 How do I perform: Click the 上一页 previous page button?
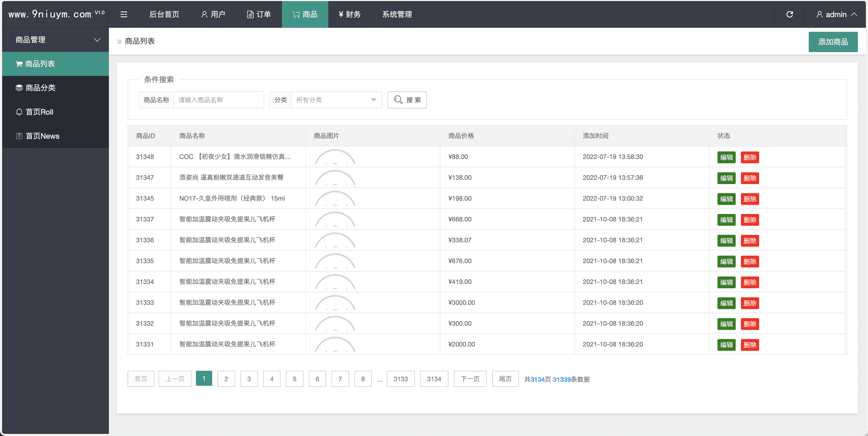pyautogui.click(x=175, y=379)
